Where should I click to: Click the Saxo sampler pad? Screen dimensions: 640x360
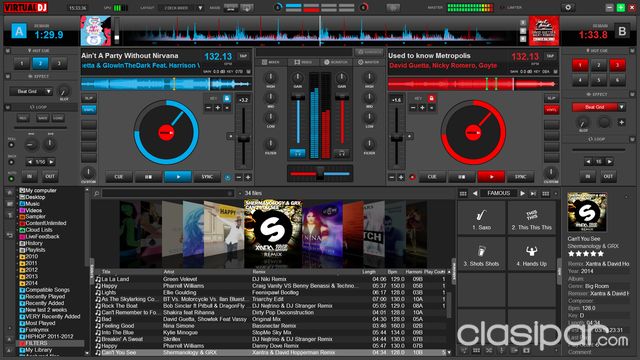482,218
